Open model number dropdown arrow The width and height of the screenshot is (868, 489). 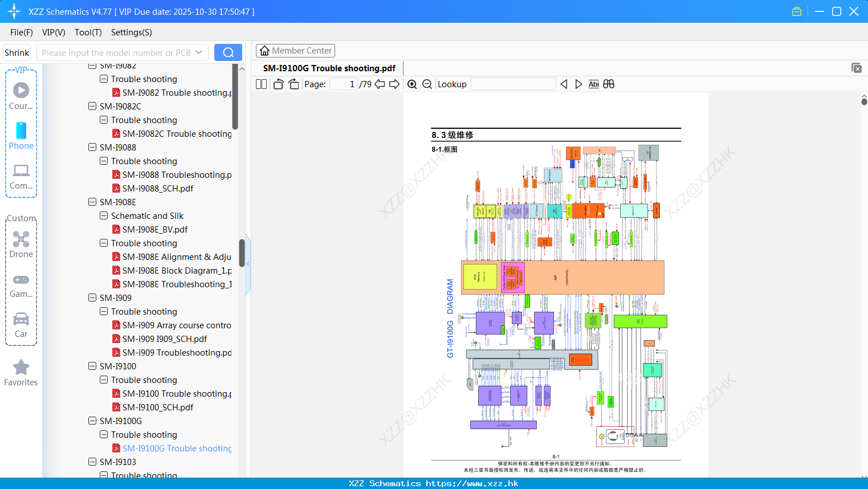(x=199, y=52)
